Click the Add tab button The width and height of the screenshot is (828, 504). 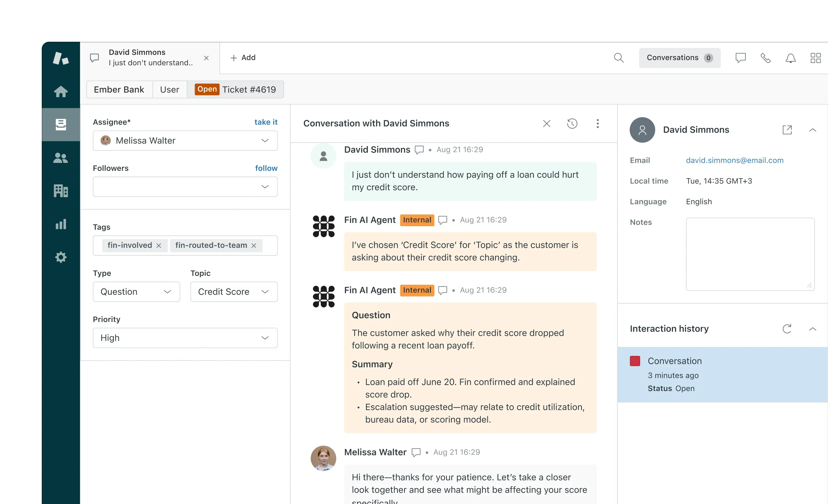coord(243,58)
